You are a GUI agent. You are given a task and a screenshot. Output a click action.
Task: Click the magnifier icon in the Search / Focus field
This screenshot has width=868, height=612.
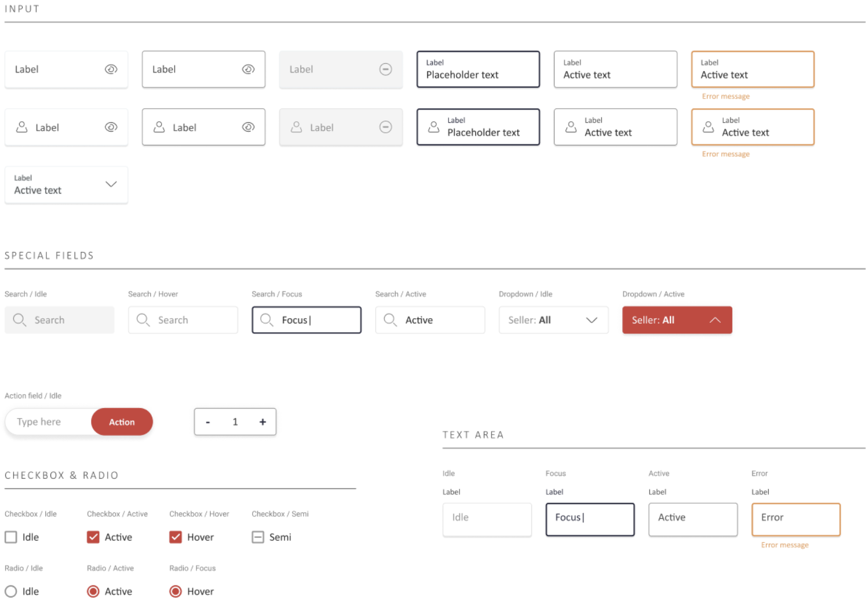coord(267,320)
